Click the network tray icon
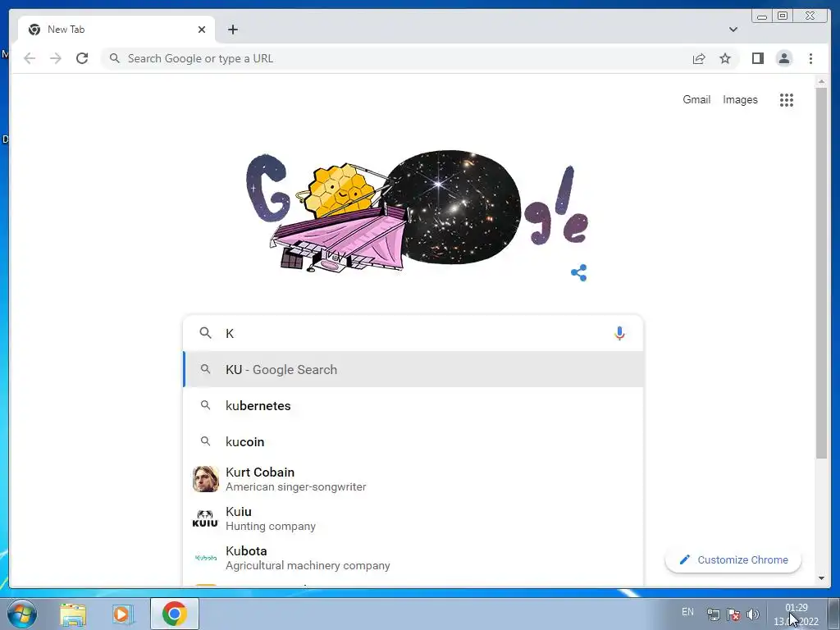The width and height of the screenshot is (840, 630). [x=713, y=614]
